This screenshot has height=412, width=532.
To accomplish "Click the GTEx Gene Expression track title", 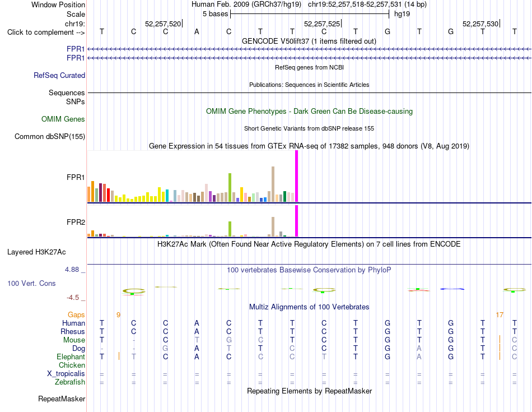I will (x=309, y=146).
